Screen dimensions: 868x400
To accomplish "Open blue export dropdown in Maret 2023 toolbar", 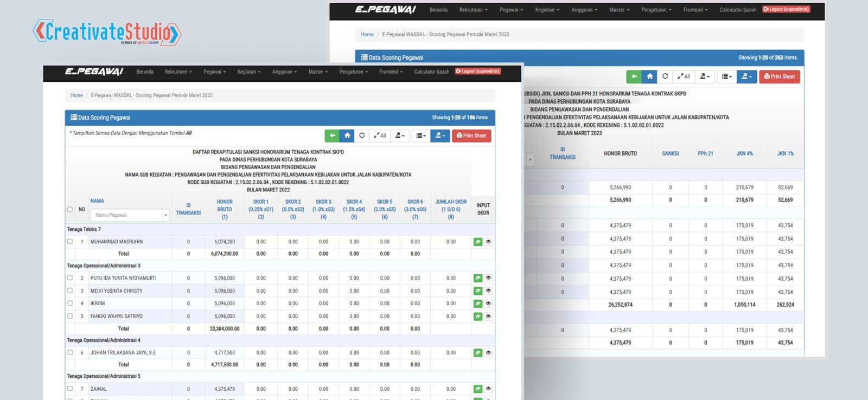I will [746, 76].
